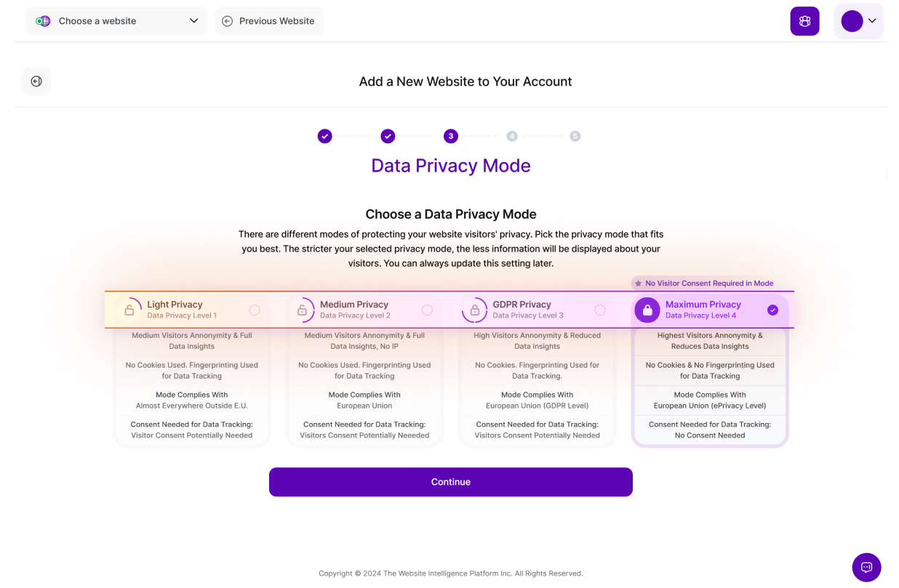Open the live chat bubble icon
The height and width of the screenshot is (588, 899).
point(866,567)
